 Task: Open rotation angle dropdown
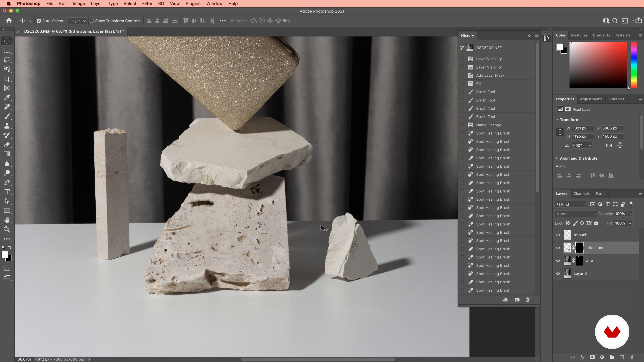pos(590,146)
